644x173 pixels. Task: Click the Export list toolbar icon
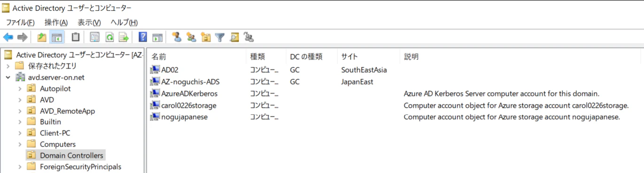[124, 37]
